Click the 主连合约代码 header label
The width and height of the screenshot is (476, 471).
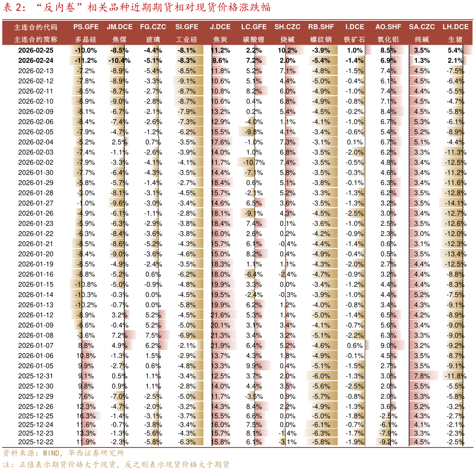click(36, 27)
